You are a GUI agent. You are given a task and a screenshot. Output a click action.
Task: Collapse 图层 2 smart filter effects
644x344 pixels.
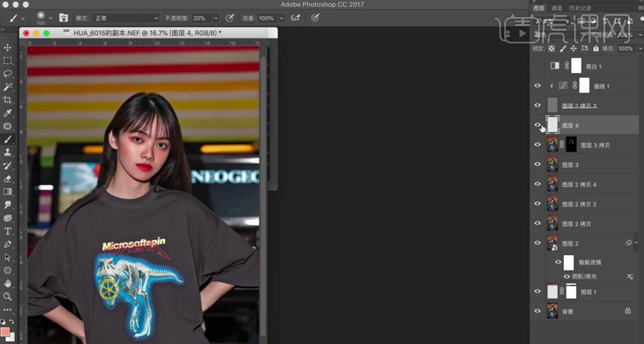636,243
